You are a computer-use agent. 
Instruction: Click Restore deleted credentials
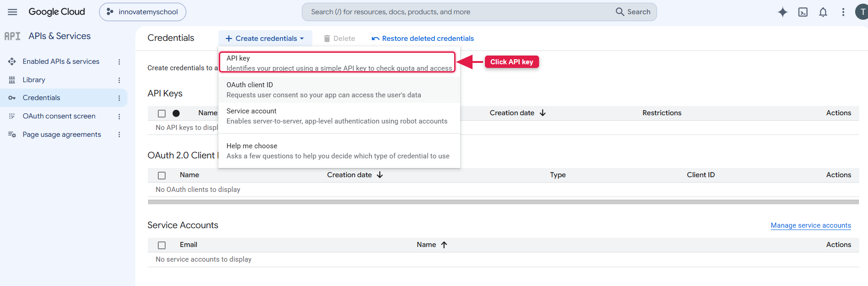pyautogui.click(x=423, y=39)
